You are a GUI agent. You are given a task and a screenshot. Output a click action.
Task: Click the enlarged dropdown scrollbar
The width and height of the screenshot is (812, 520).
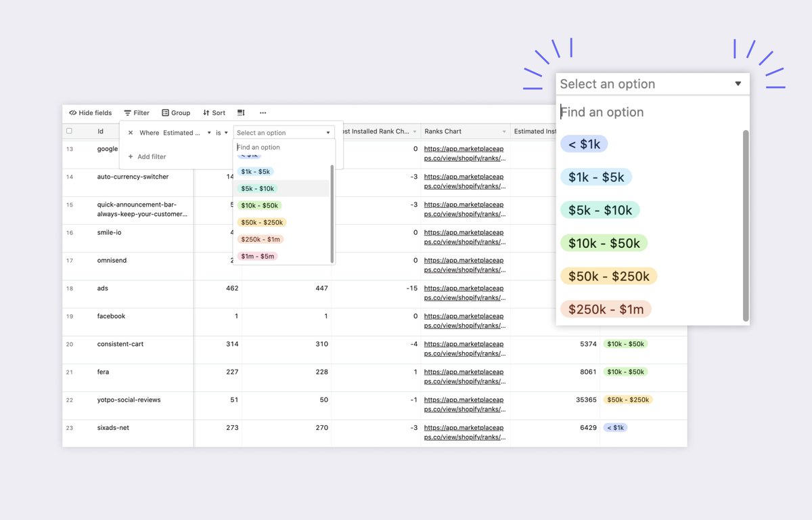(746, 225)
